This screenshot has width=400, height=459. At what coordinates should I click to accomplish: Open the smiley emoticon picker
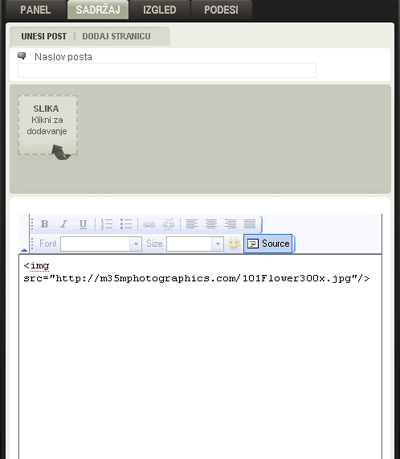[234, 244]
